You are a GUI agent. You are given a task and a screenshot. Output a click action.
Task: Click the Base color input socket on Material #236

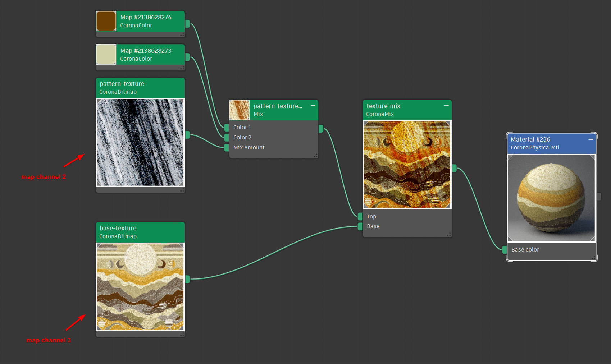pos(503,249)
